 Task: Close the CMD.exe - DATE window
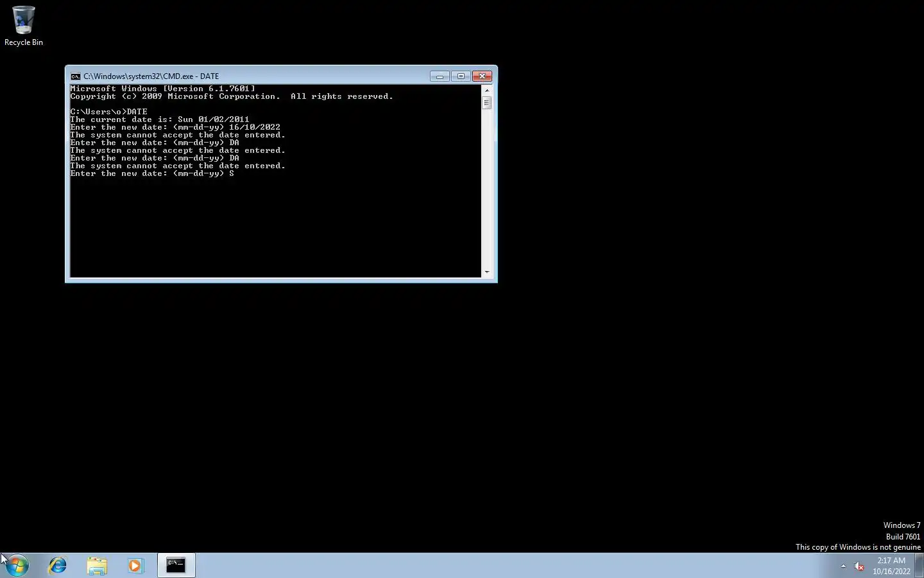tap(482, 76)
